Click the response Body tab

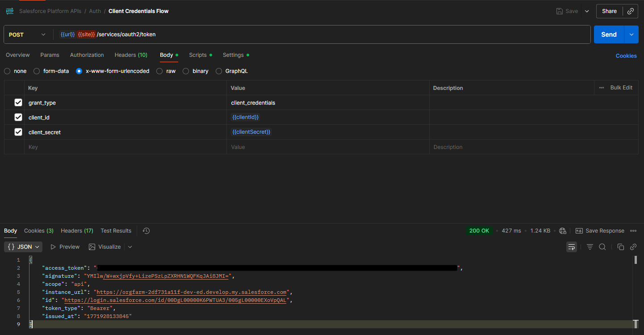pyautogui.click(x=11, y=231)
